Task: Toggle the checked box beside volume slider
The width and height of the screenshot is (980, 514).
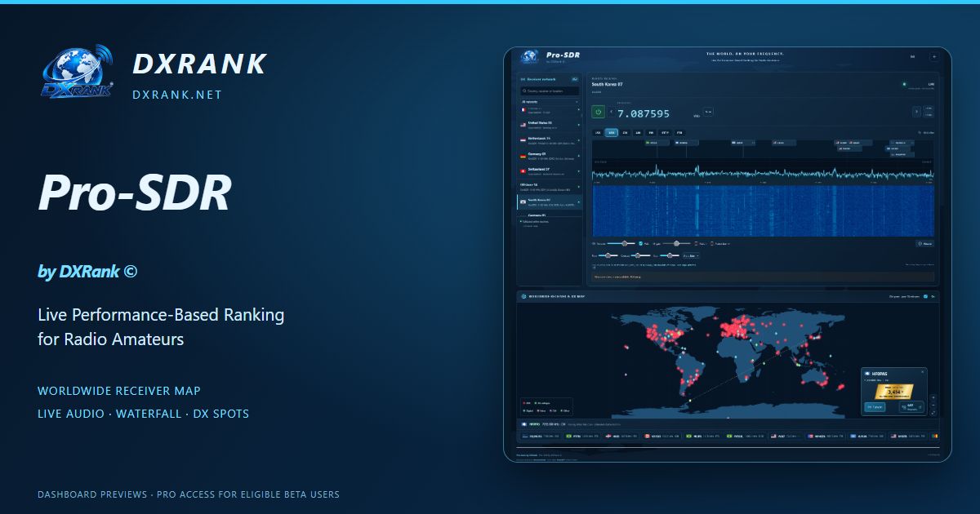Action: (x=640, y=243)
